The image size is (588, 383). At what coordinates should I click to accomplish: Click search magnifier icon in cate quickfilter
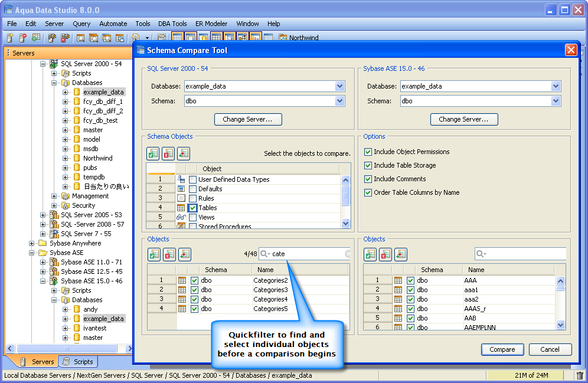pos(264,254)
